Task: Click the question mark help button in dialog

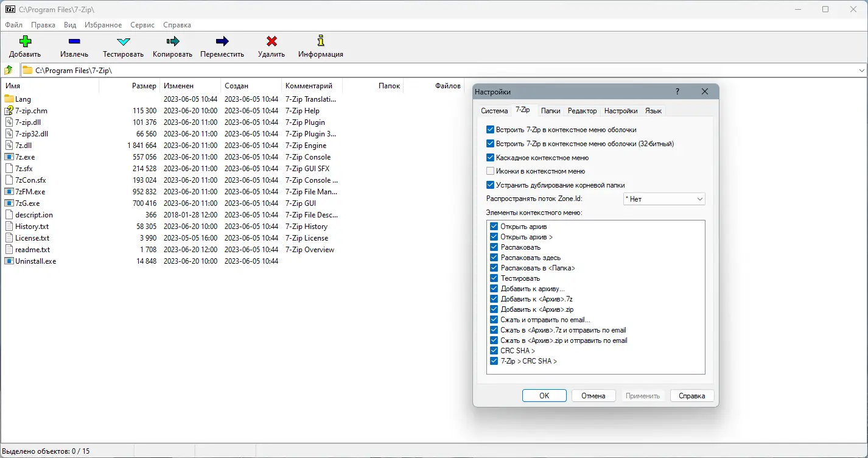Action: click(677, 92)
